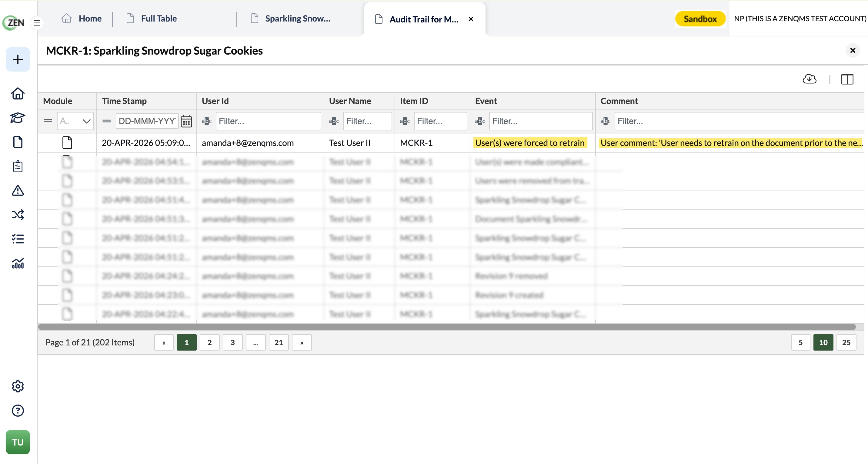
Task: Open the Documents sidebar icon
Action: coord(18,142)
